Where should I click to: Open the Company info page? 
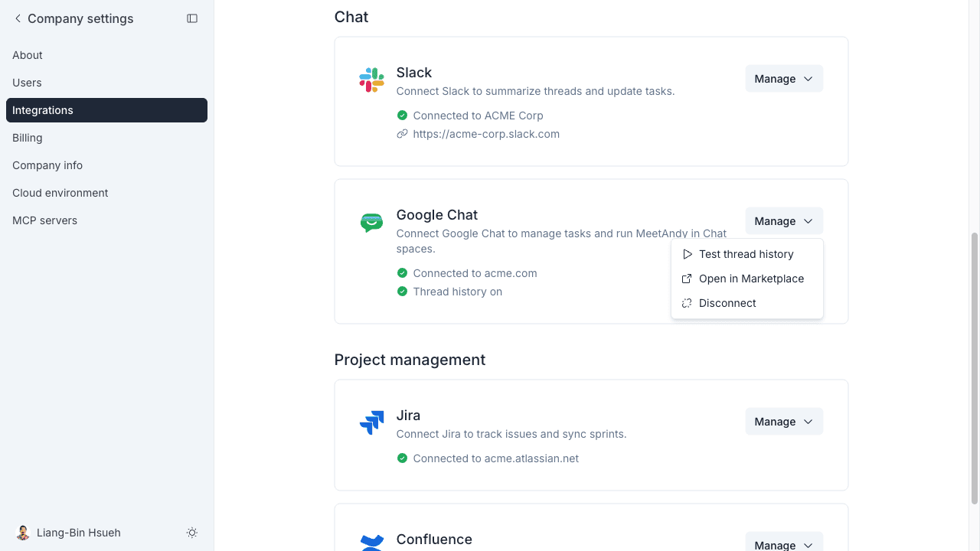(106, 165)
